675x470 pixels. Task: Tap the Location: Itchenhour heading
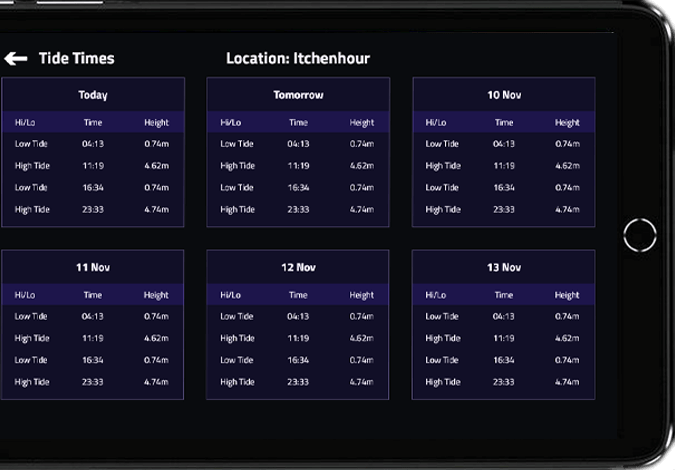pos(298,59)
